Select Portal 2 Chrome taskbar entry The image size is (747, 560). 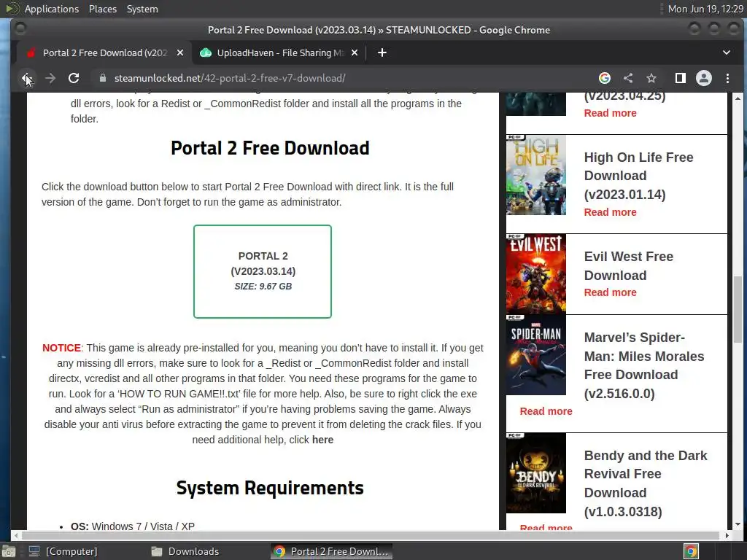pos(332,551)
